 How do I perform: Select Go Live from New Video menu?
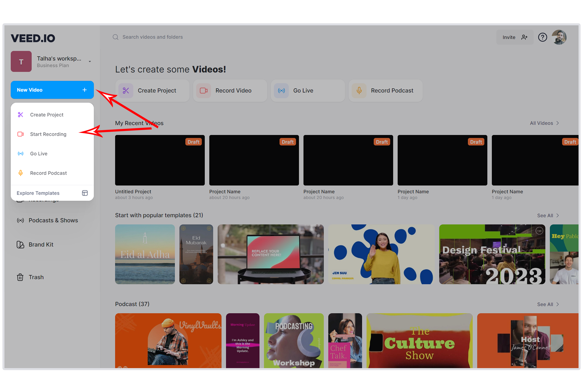38,153
